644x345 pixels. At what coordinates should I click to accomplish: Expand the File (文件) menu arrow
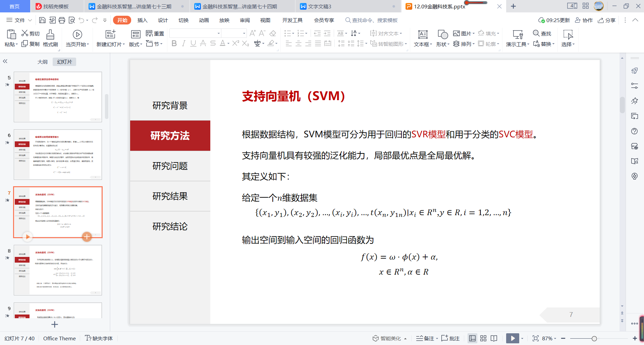click(30, 20)
